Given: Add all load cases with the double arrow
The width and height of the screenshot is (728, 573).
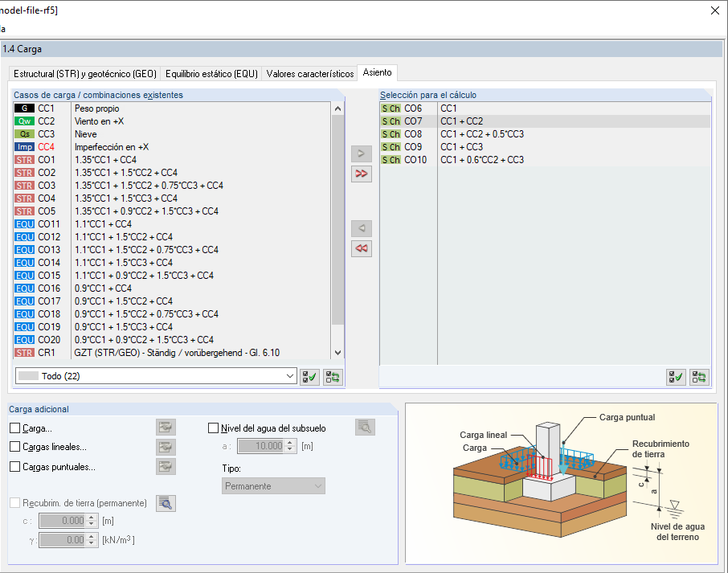Looking at the screenshot, I should tap(362, 174).
